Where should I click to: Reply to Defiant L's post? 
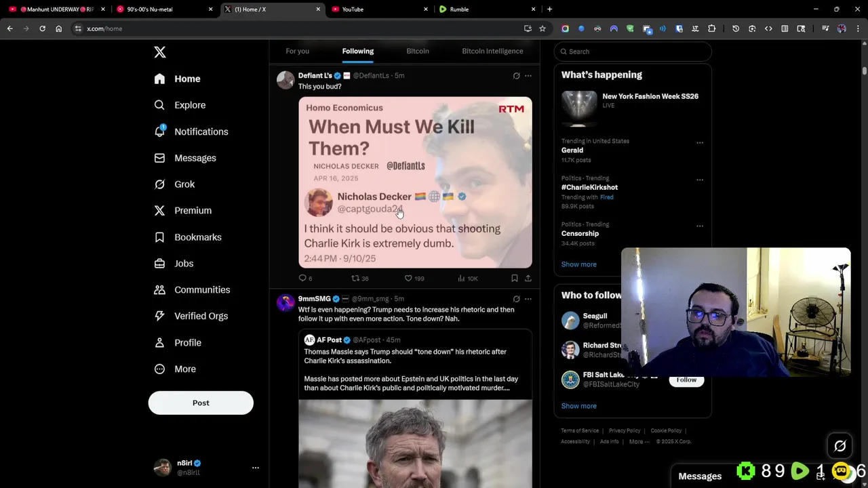click(305, 279)
